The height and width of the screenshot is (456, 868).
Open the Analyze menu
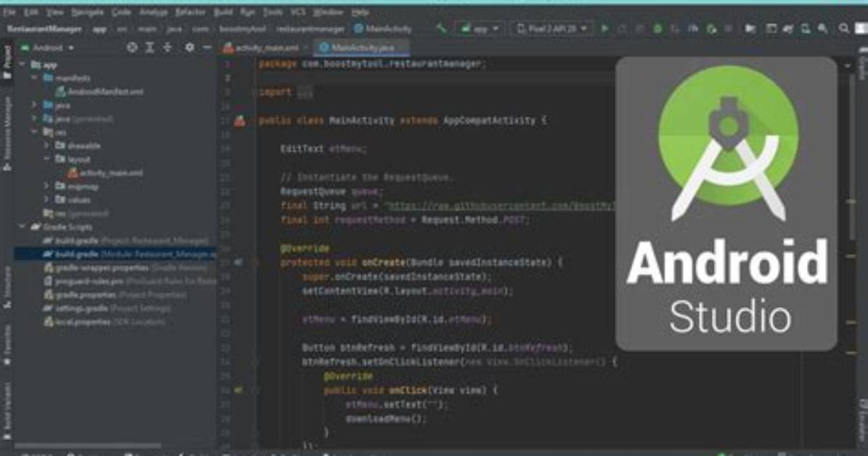pyautogui.click(x=153, y=12)
